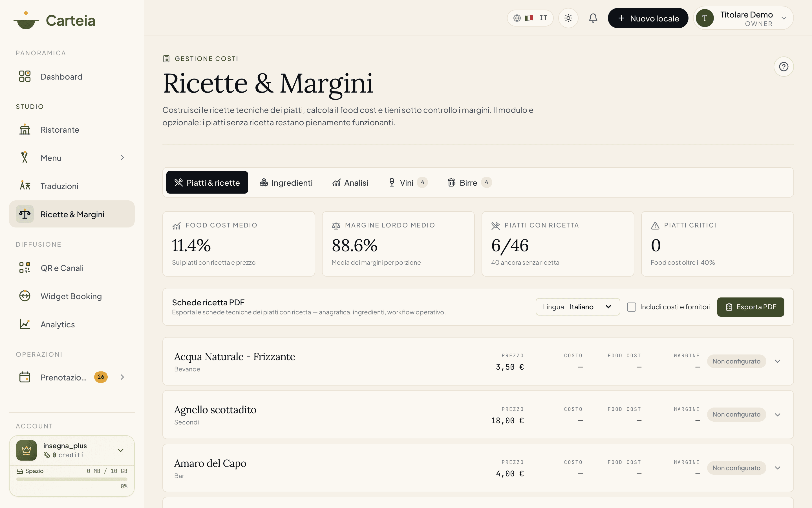The image size is (812, 508).
Task: Click the Traduzioni translate icon
Action: click(x=25, y=186)
